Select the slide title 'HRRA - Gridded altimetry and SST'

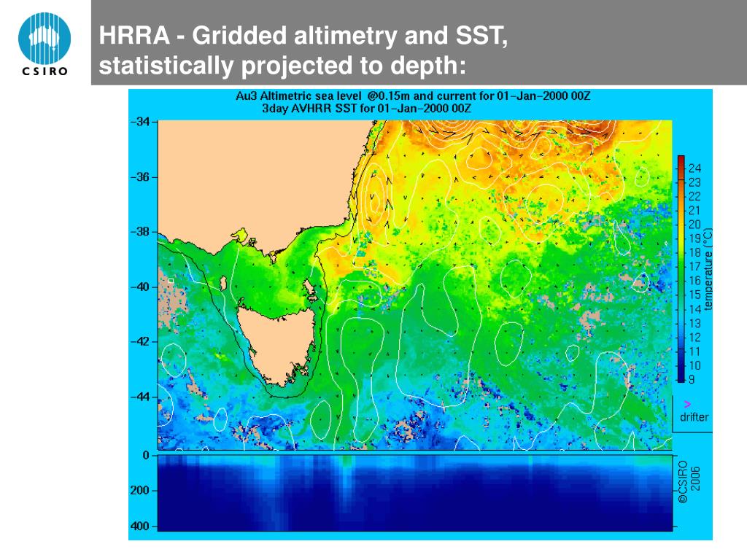tap(303, 36)
